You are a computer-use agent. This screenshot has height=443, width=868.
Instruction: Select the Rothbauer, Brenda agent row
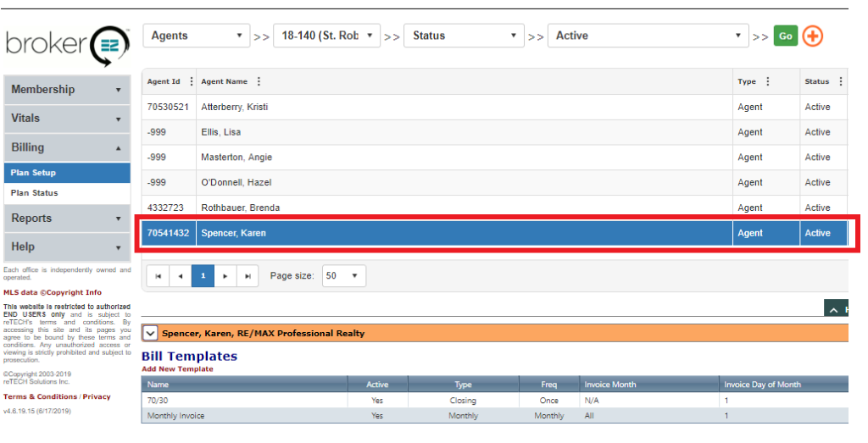point(240,208)
